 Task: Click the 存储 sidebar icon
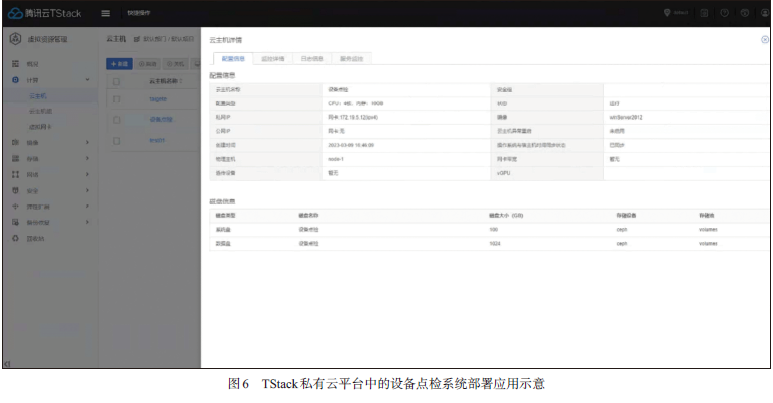15,158
